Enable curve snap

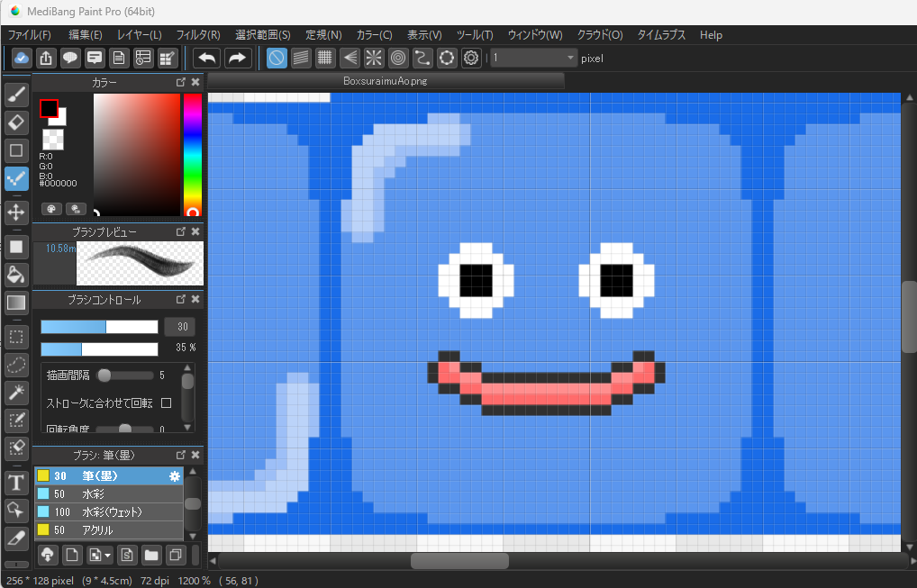(422, 58)
